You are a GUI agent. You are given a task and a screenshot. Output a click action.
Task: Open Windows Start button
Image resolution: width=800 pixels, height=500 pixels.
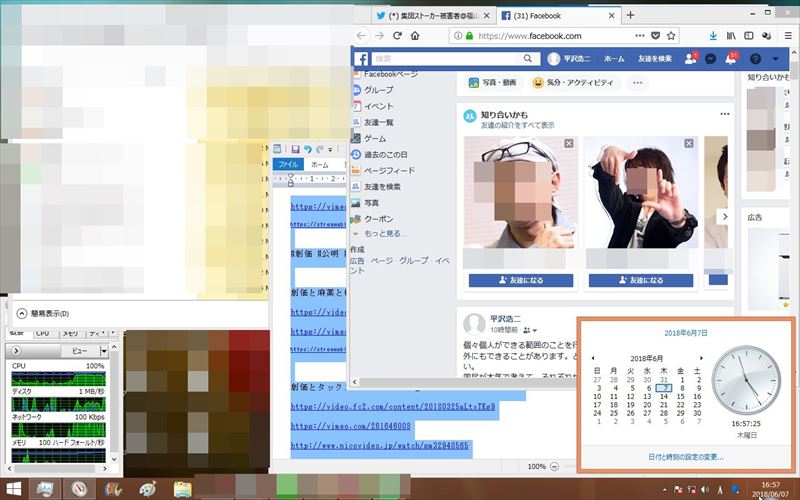[14, 489]
